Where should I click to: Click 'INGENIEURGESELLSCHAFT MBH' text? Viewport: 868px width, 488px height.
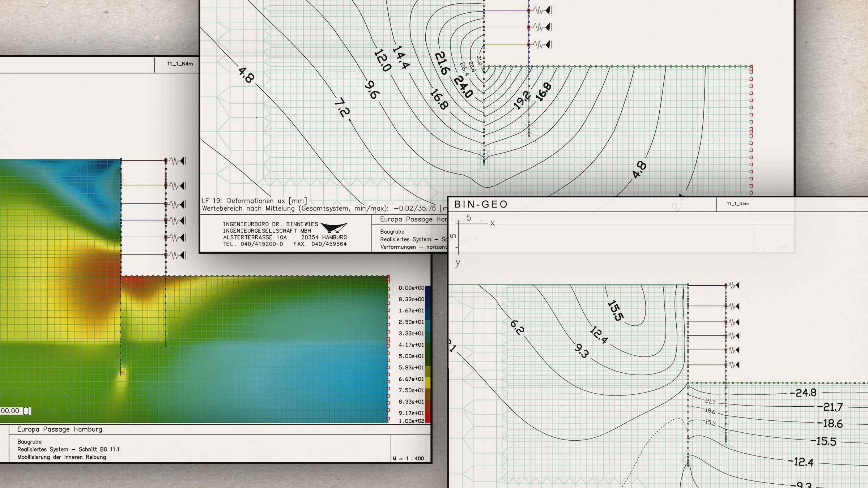(267, 231)
